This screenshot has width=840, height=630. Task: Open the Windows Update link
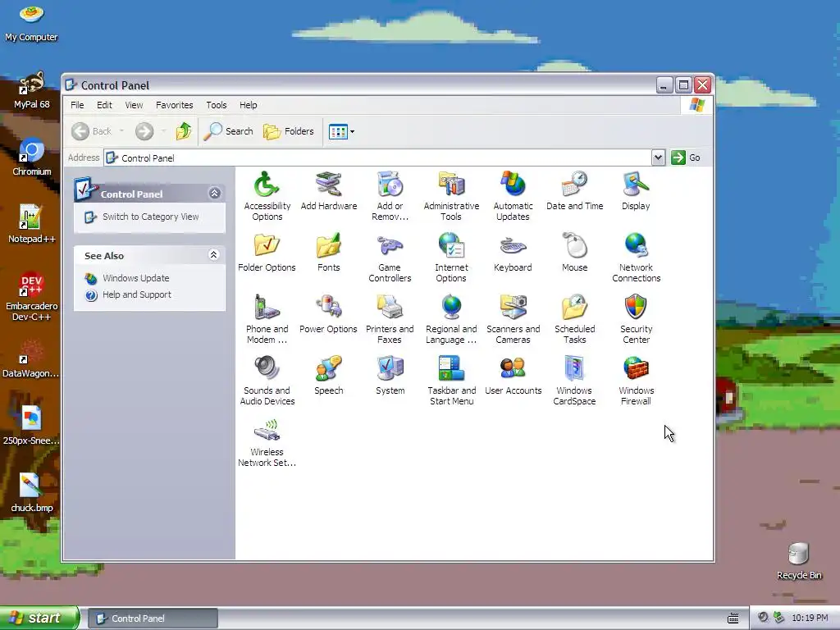(x=136, y=278)
